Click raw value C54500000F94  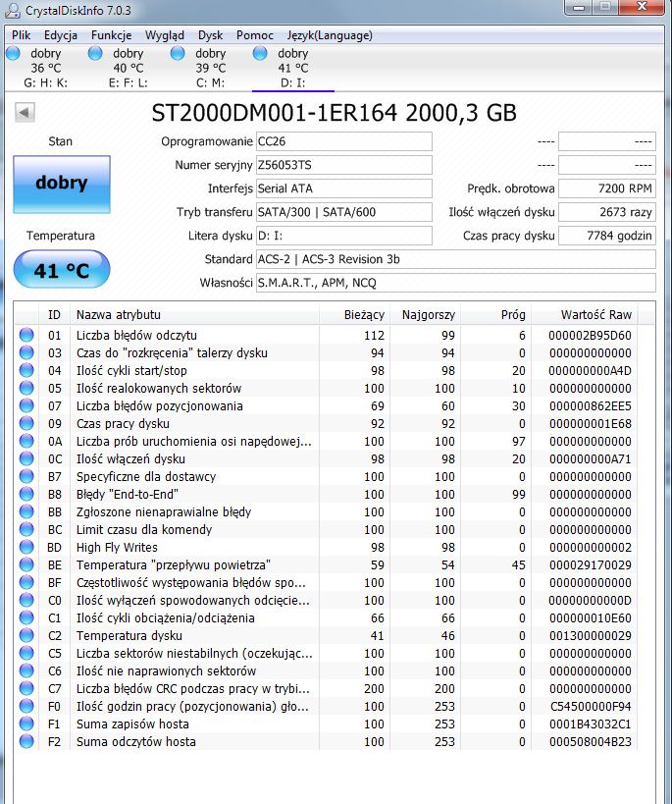(x=591, y=707)
